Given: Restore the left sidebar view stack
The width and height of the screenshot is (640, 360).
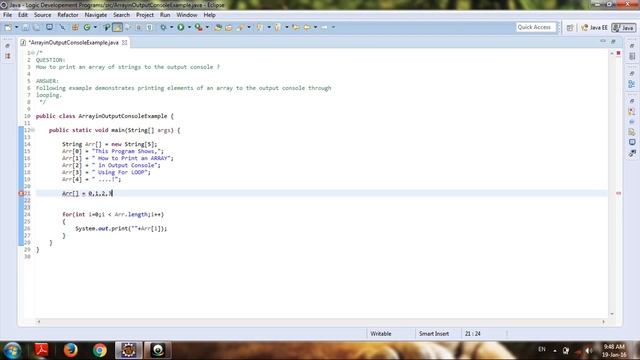Looking at the screenshot, I should pos(8,46).
